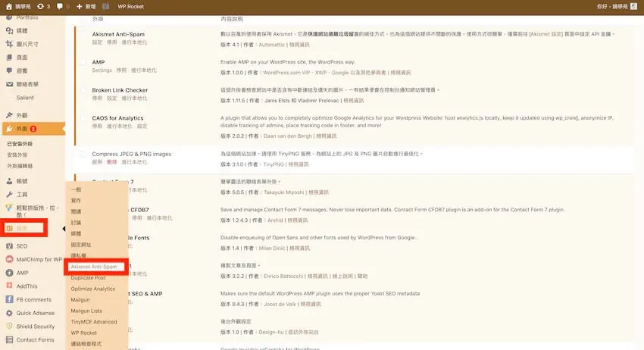Select TinyMCE Advanced in the settings flyout

pos(94,322)
